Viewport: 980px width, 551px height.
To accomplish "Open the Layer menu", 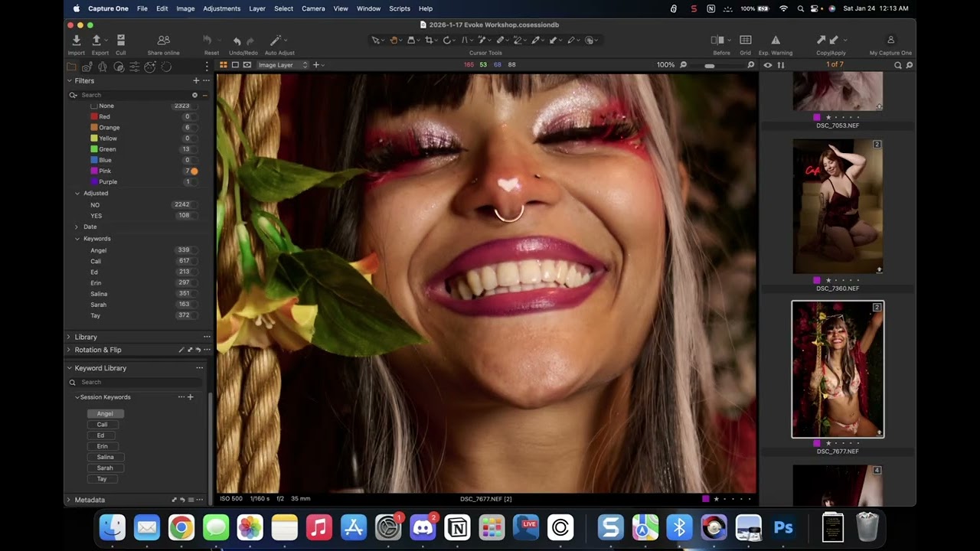I will click(257, 8).
